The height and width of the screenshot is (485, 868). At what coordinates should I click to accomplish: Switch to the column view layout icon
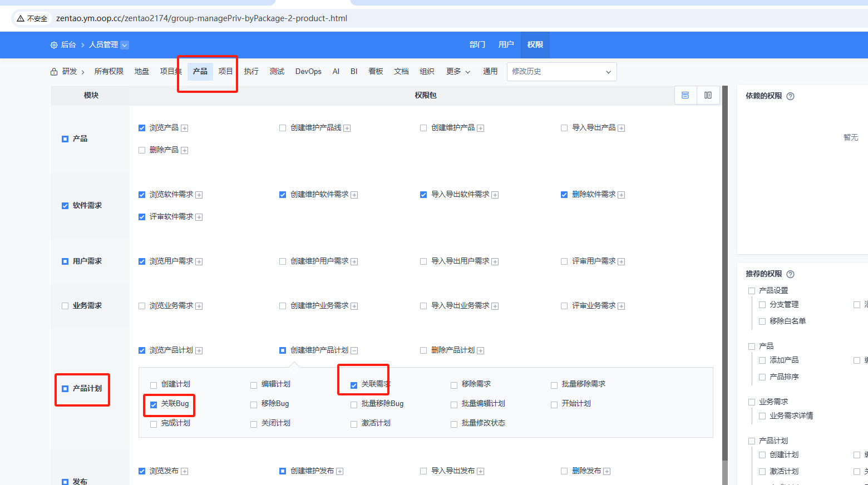[708, 95]
